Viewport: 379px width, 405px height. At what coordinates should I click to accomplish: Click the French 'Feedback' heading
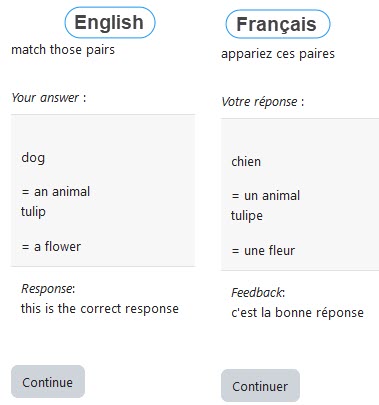[258, 293]
